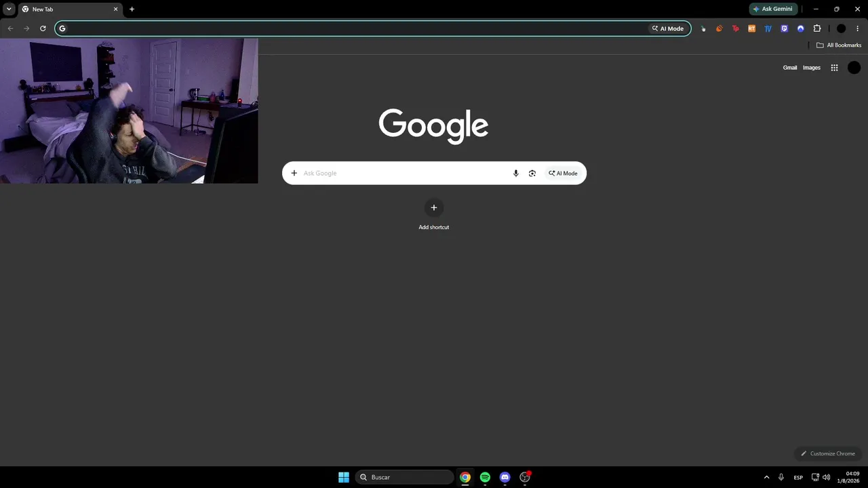Click AI Mode in Google search box
Image resolution: width=868 pixels, height=488 pixels.
coord(563,173)
